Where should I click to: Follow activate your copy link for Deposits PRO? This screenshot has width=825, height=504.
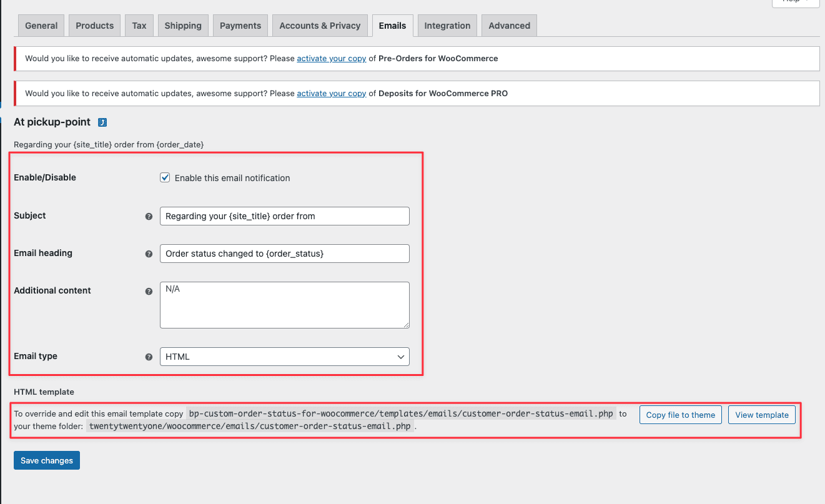(x=331, y=94)
